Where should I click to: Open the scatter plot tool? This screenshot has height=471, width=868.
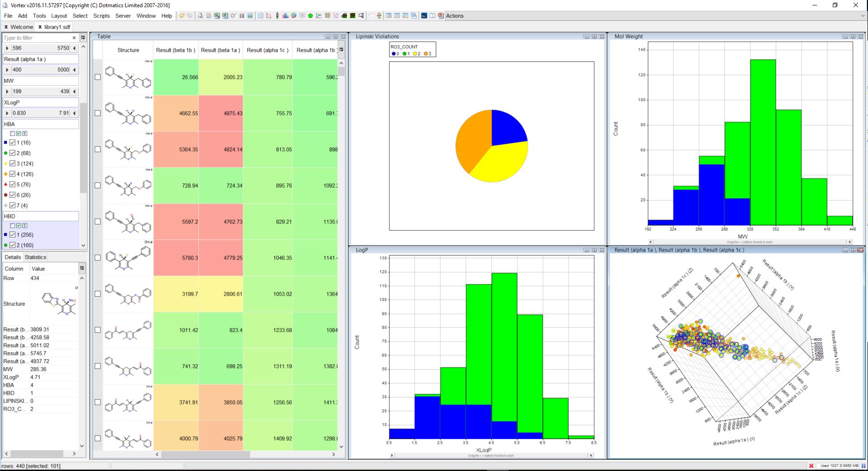[269, 16]
